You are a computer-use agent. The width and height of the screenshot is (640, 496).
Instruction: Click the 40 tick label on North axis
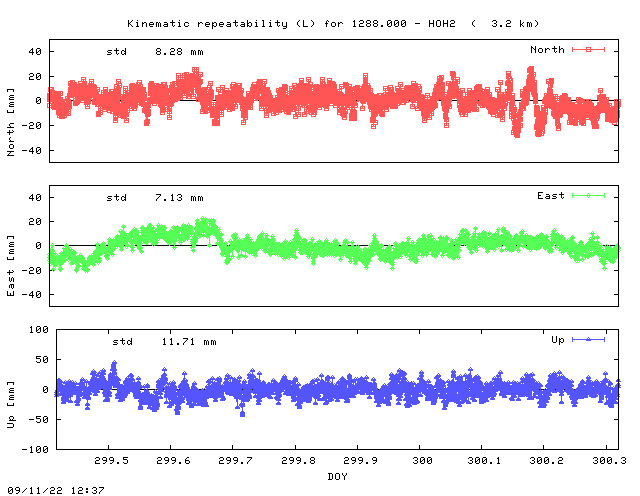coord(35,52)
